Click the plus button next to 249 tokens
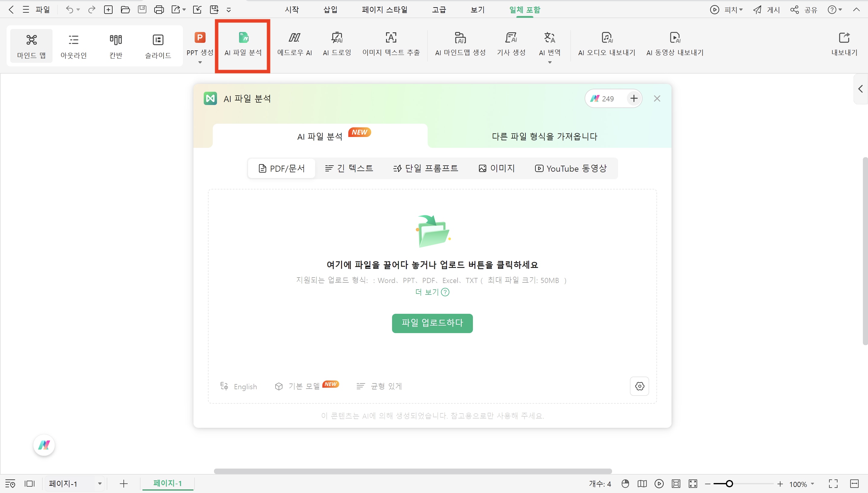 pyautogui.click(x=633, y=98)
